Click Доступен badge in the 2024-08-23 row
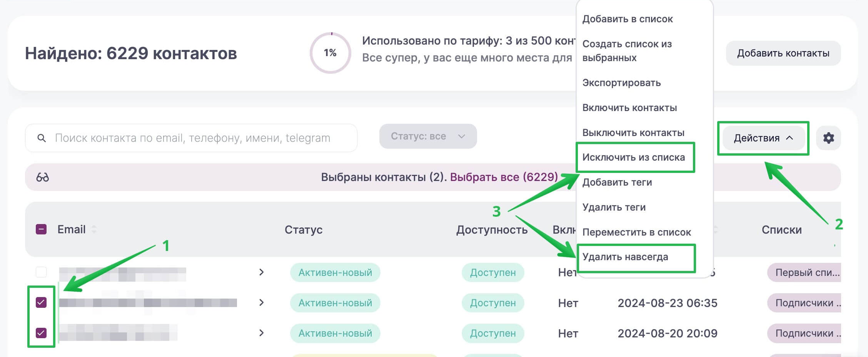 coord(493,303)
